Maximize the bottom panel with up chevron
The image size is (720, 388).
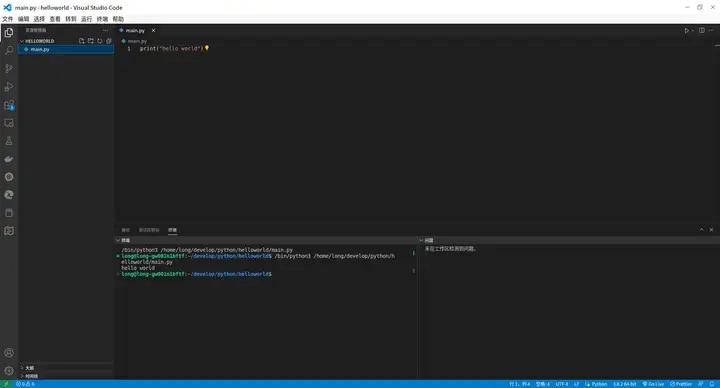click(x=702, y=230)
